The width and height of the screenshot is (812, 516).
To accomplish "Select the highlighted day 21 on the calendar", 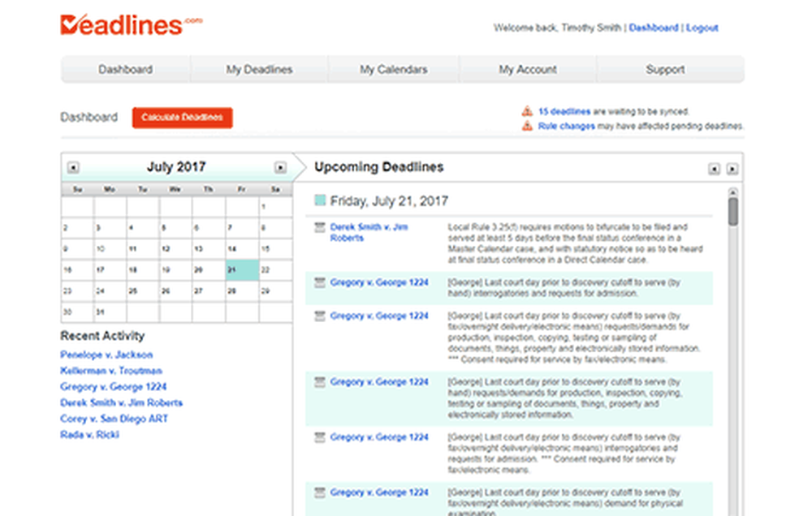I will point(241,269).
